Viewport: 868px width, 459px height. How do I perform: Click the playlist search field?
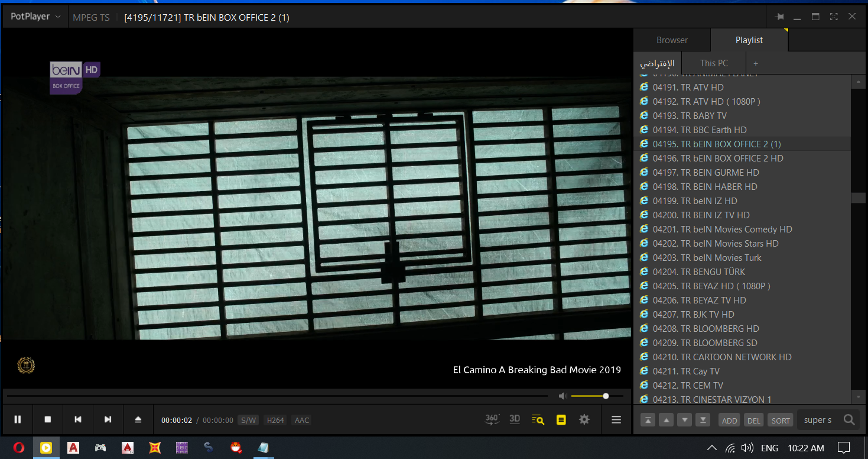click(x=818, y=420)
